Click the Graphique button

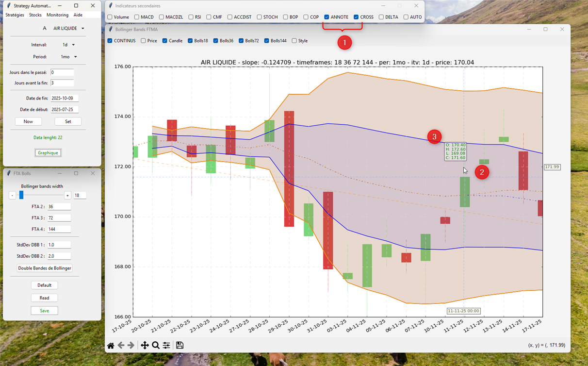[x=48, y=153]
